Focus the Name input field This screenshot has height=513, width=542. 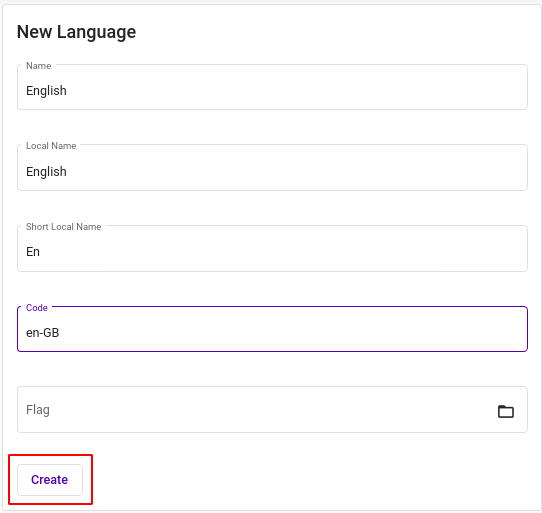[272, 87]
